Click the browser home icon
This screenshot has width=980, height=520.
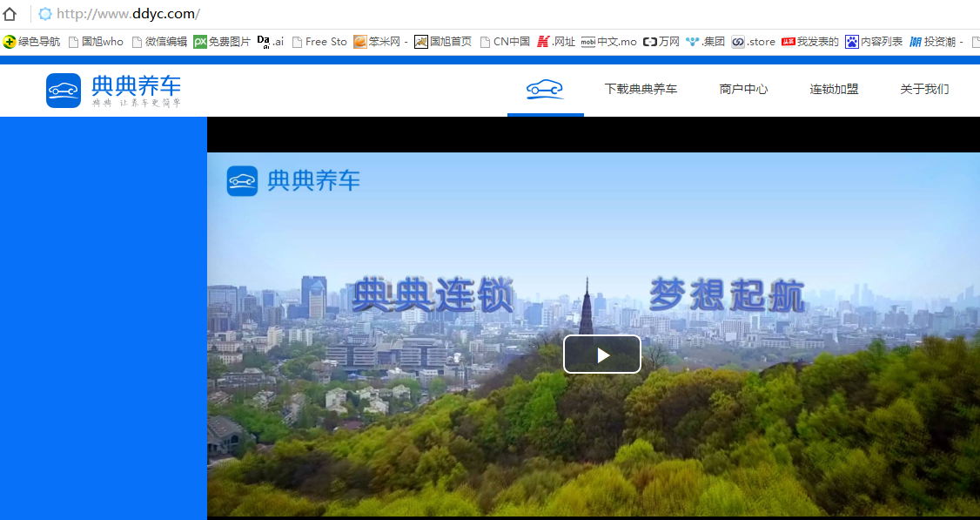(x=10, y=14)
